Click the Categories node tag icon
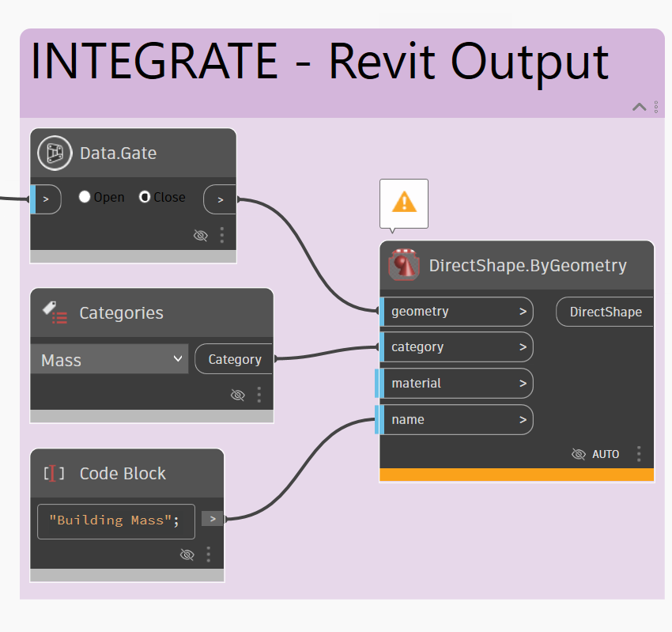This screenshot has width=672, height=632. 55,313
